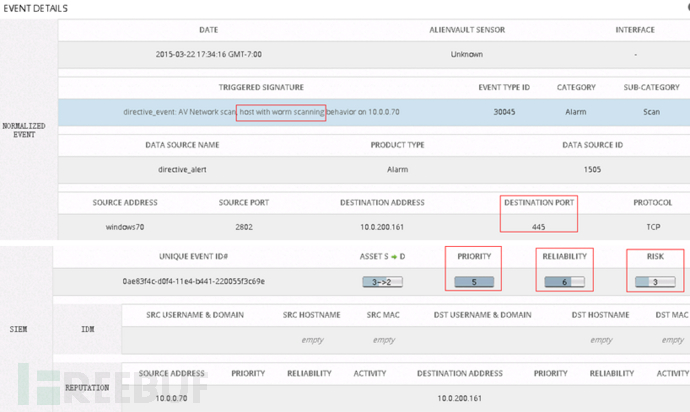Click the DATA SOURCE NAME header
Image resolution: width=690 pixels, height=412 pixels.
tap(182, 145)
